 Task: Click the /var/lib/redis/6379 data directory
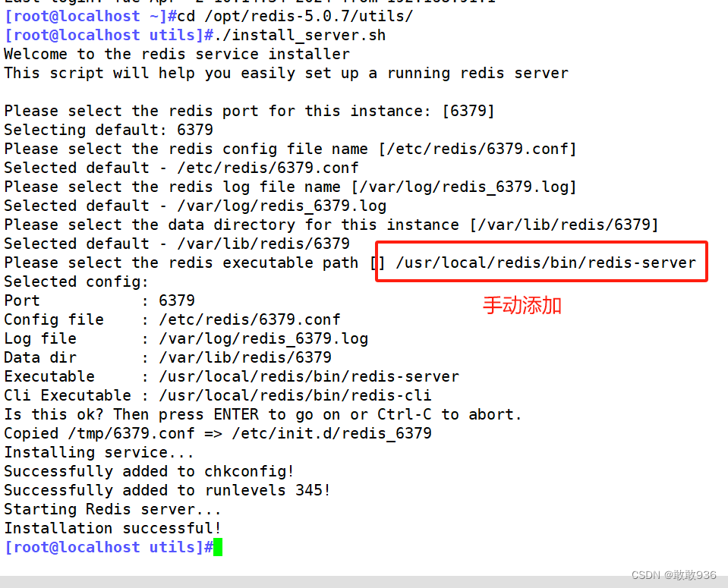click(x=246, y=357)
